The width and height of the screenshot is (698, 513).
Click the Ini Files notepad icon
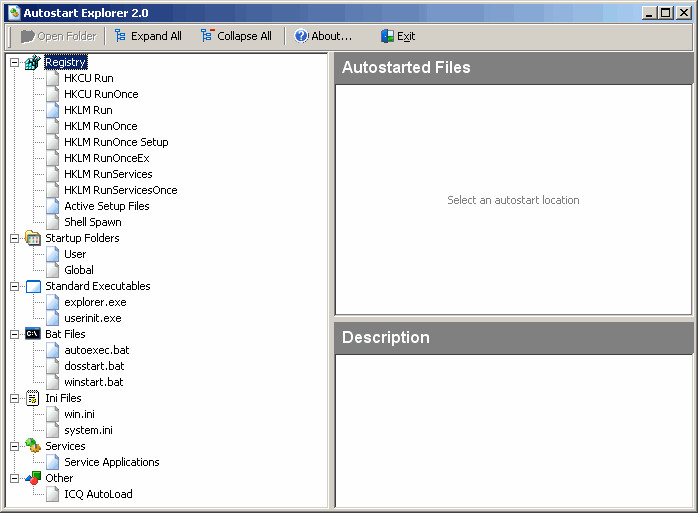tap(33, 398)
